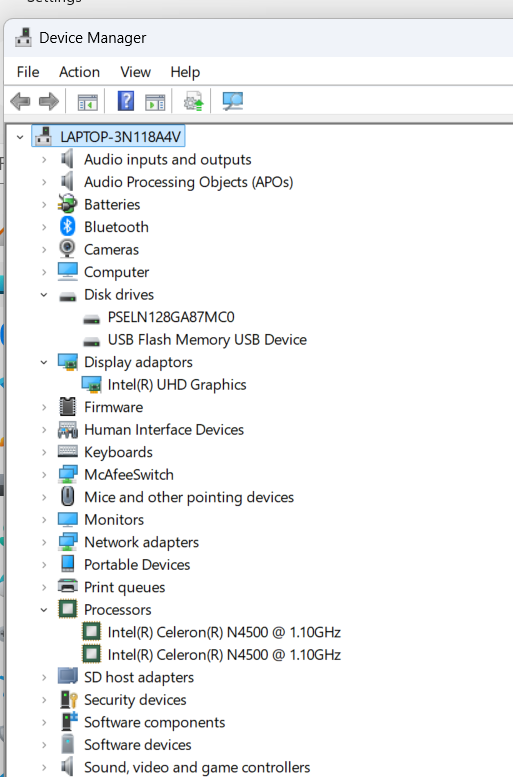This screenshot has height=777, width=513.
Task: Select the first Intel Celeron N4500 processor
Action: tap(224, 632)
